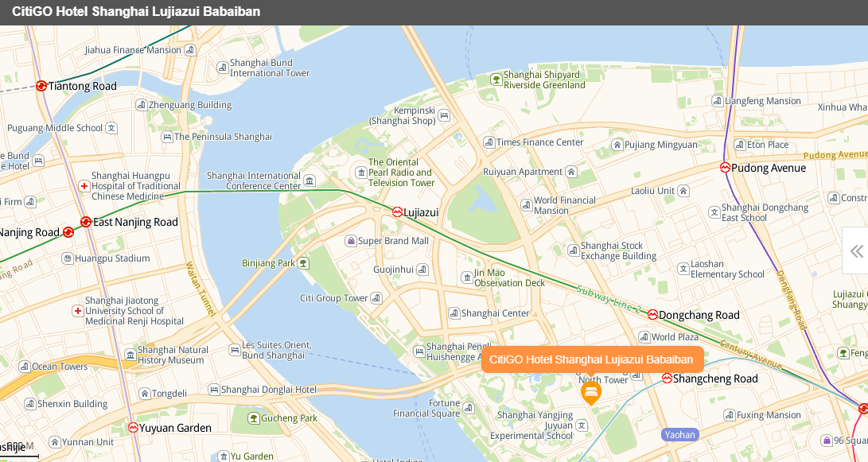Click Yuyuan Garden metro station icon
Viewport: 868px width, 462px height.
point(133,428)
